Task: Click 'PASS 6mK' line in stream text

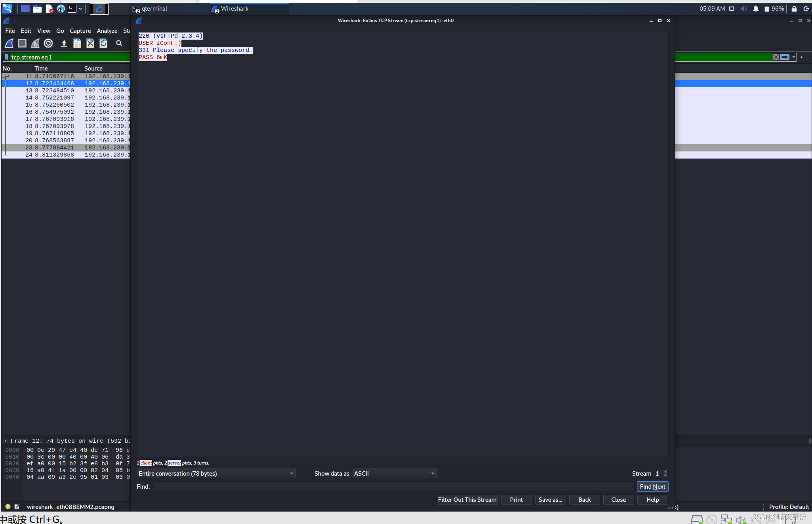Action: point(153,57)
